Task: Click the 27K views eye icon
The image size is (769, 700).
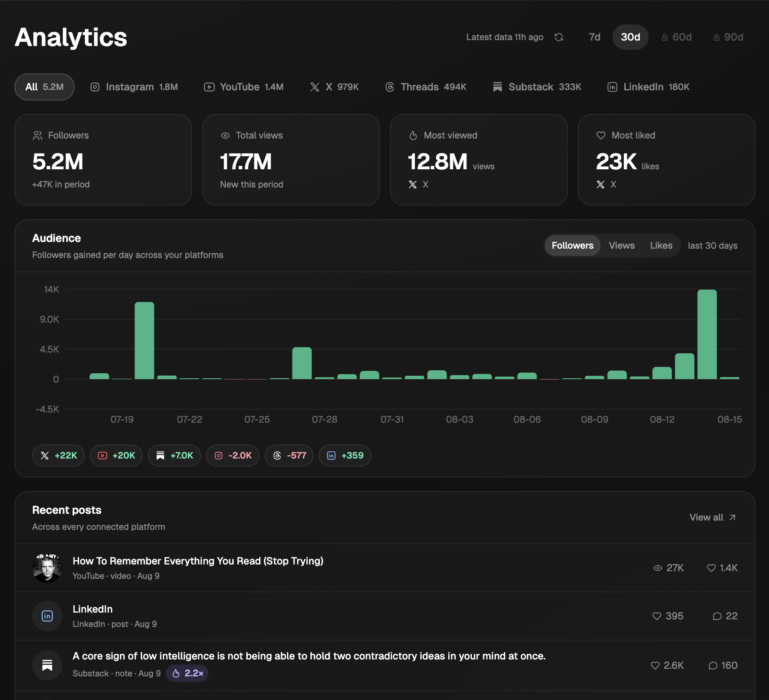Action: pyautogui.click(x=658, y=568)
